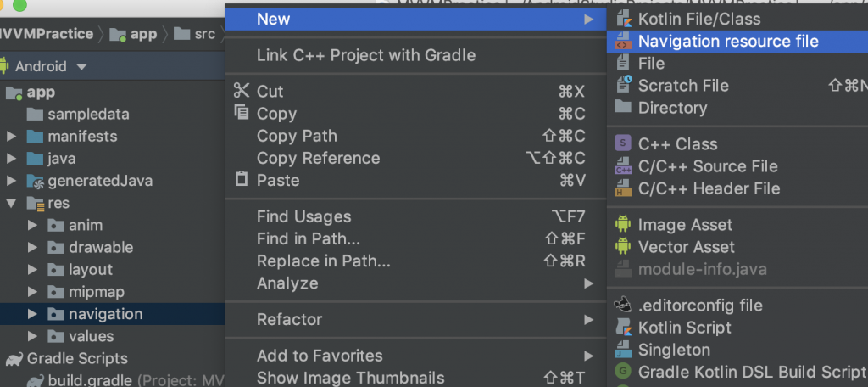Click the .editorconfig file icon

[x=624, y=305]
